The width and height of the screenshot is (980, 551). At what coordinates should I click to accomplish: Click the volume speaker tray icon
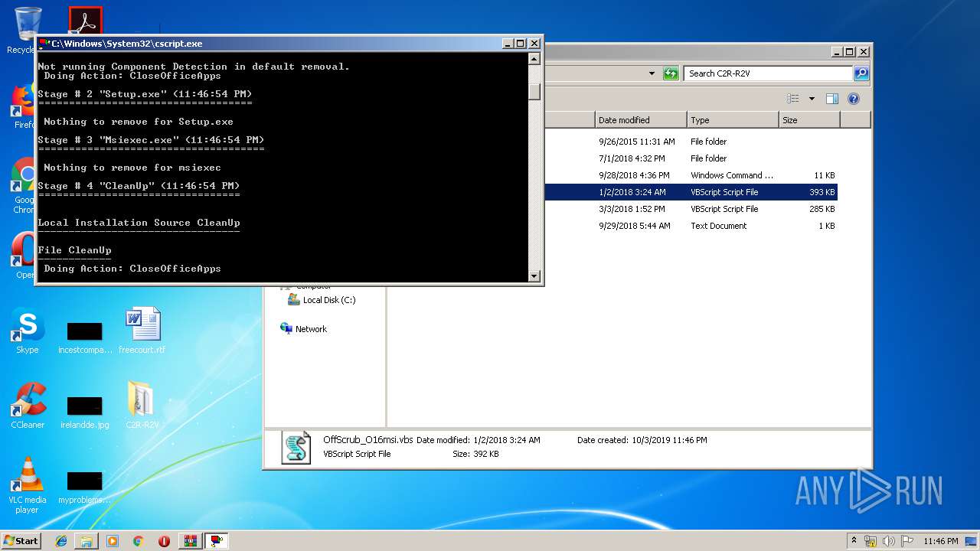pyautogui.click(x=889, y=541)
